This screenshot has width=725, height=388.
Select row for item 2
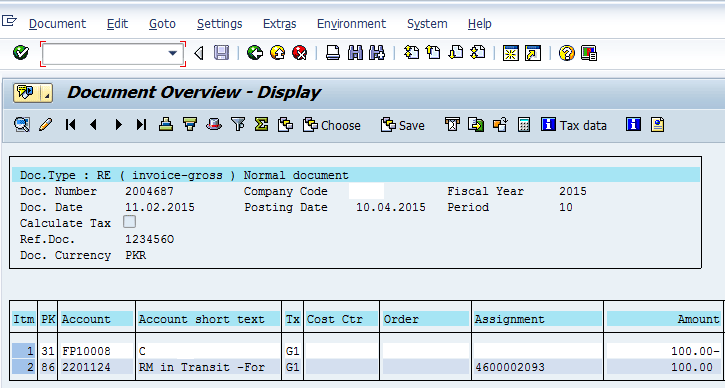click(24, 367)
